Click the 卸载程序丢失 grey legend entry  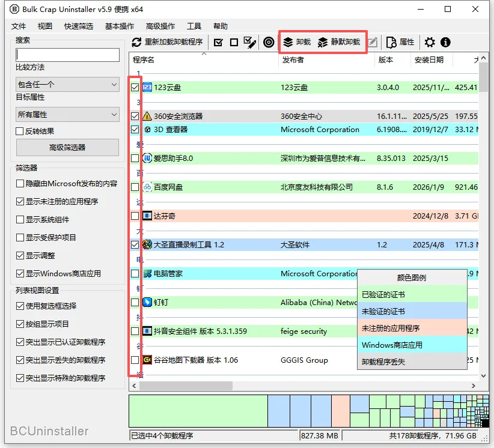(412, 362)
